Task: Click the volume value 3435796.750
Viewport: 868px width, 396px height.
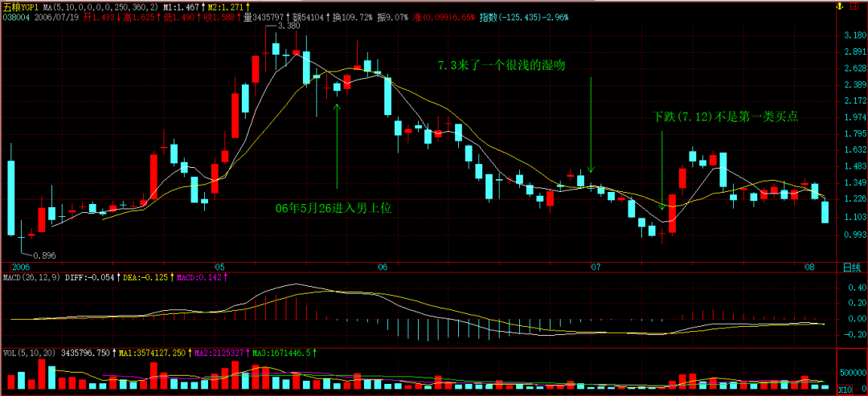Action: (86, 353)
